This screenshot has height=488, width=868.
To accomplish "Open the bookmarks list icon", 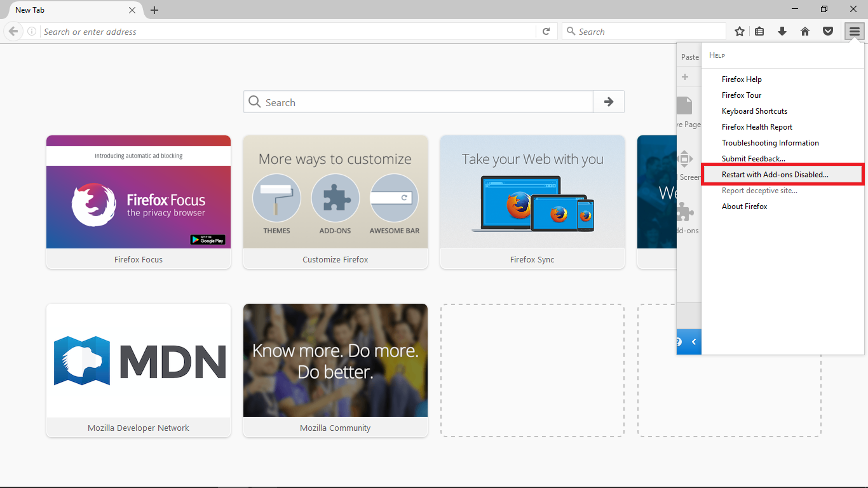I will click(759, 32).
